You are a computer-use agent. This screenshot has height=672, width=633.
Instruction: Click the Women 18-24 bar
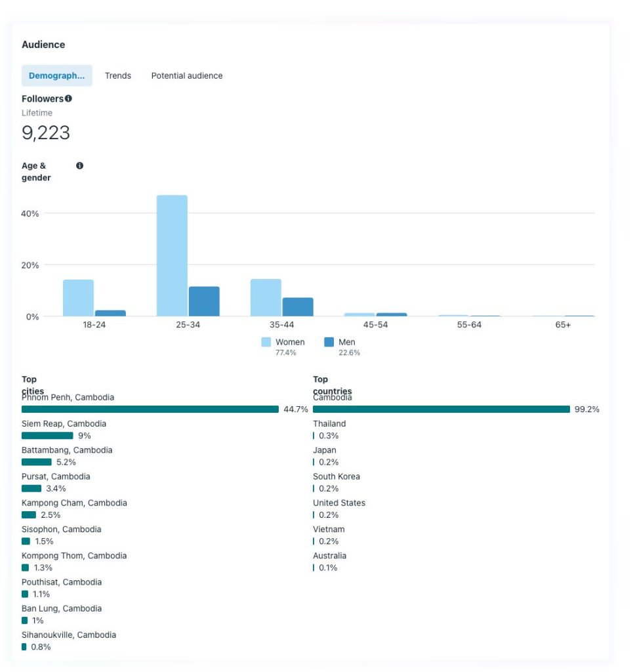tap(78, 298)
